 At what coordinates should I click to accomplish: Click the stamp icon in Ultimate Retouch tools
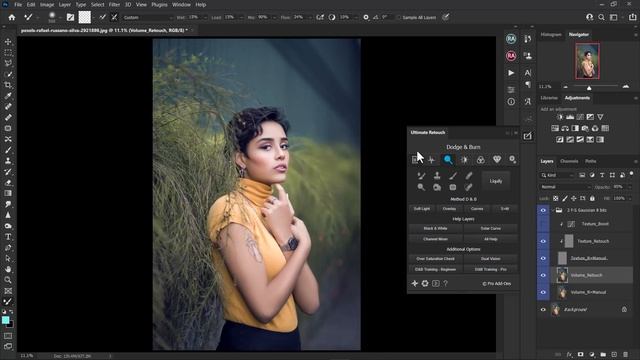click(x=437, y=176)
